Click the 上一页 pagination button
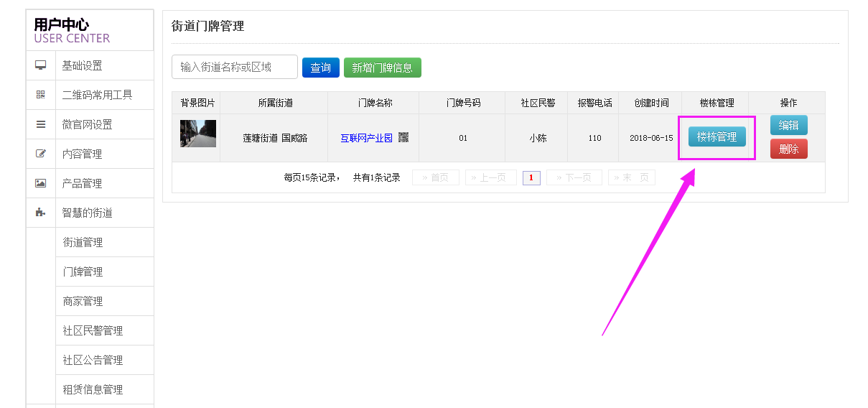The width and height of the screenshot is (868, 408). coord(491,177)
